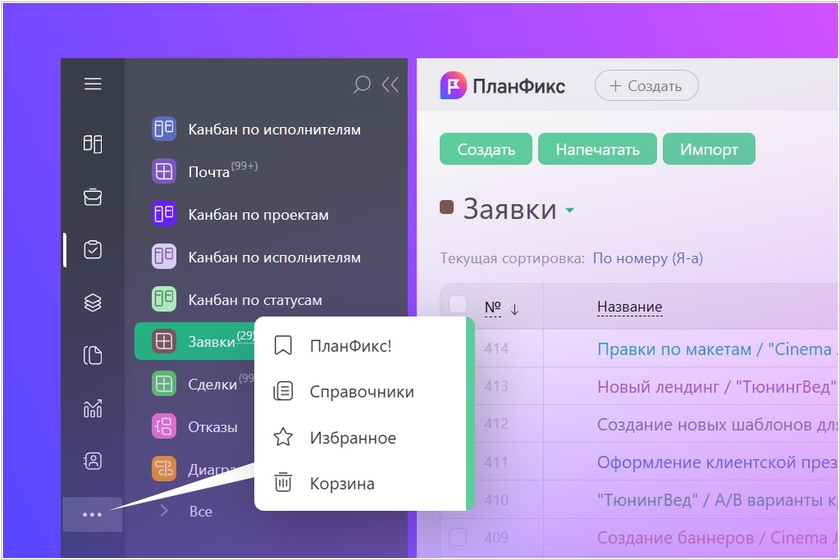Open the contacts icon in the left rail
840x560 pixels.
93,461
